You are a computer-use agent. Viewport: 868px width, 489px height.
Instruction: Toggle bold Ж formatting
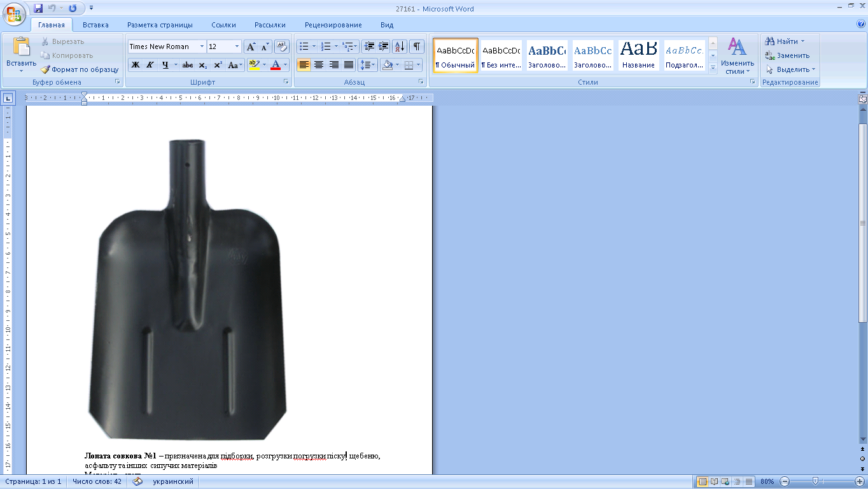pyautogui.click(x=135, y=65)
